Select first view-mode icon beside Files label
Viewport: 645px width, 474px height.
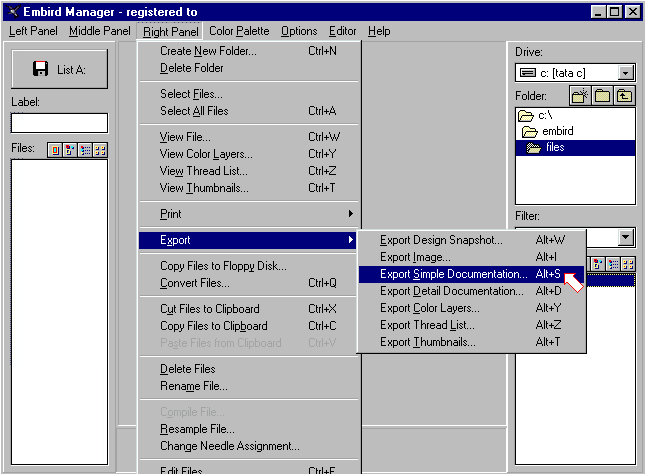(x=55, y=150)
